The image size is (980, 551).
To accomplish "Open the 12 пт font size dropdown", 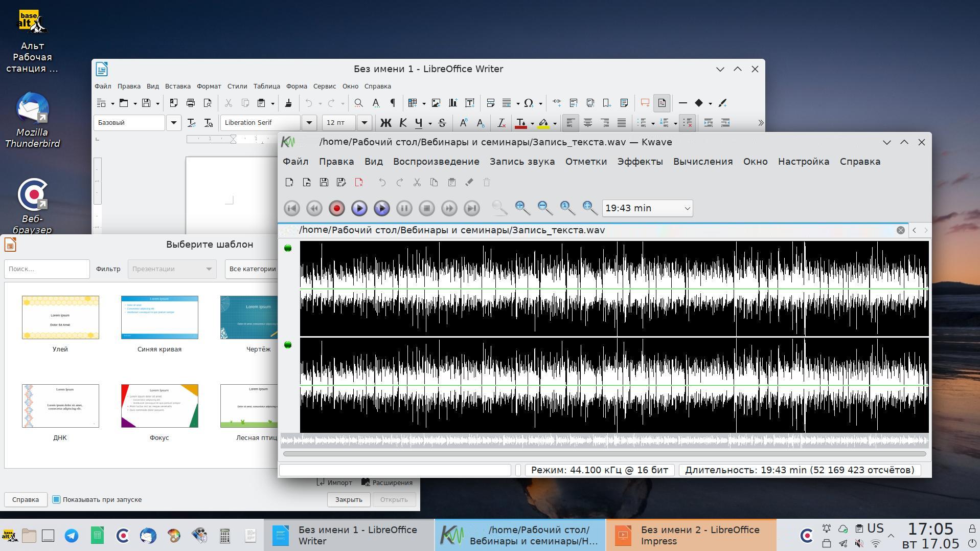I will point(364,123).
